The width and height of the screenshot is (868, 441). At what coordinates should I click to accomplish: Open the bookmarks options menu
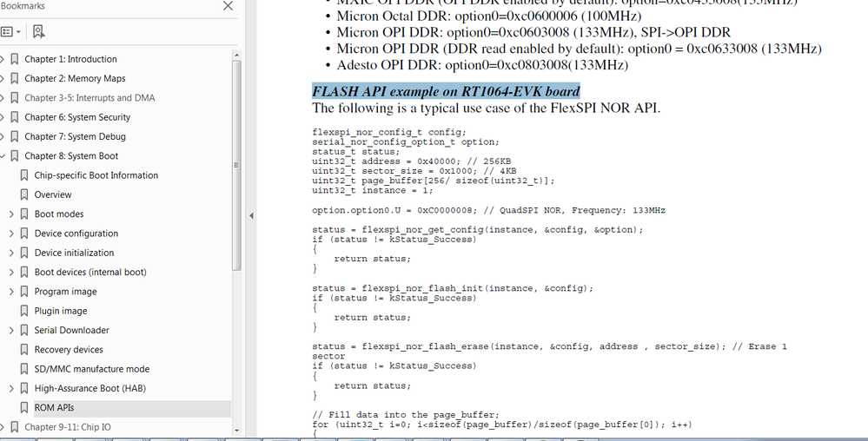[10, 31]
